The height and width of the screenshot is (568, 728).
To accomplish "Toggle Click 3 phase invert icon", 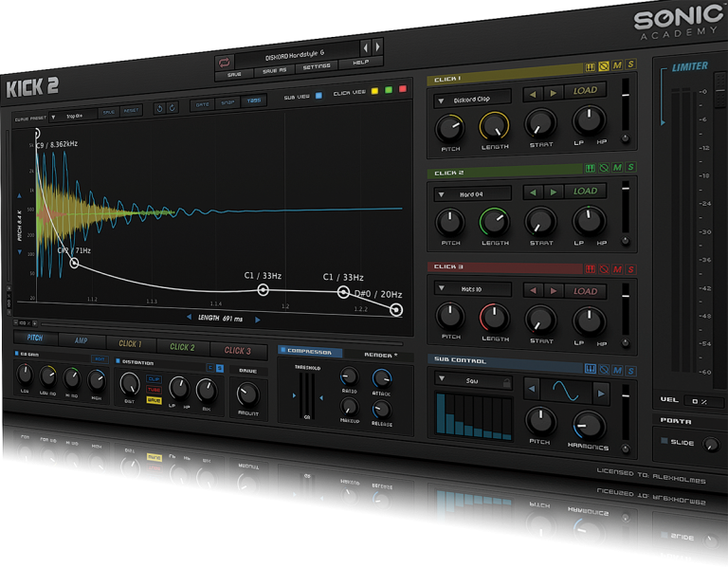I will coord(604,269).
